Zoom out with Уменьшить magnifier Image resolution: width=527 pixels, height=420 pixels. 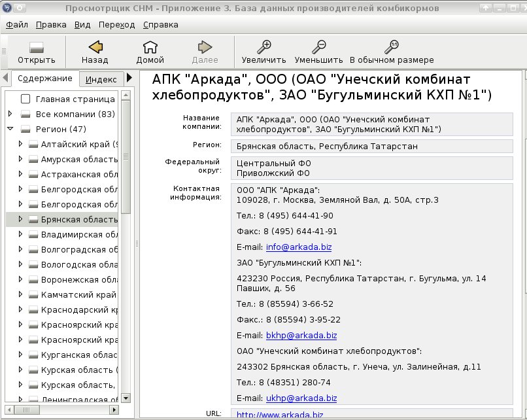click(318, 47)
